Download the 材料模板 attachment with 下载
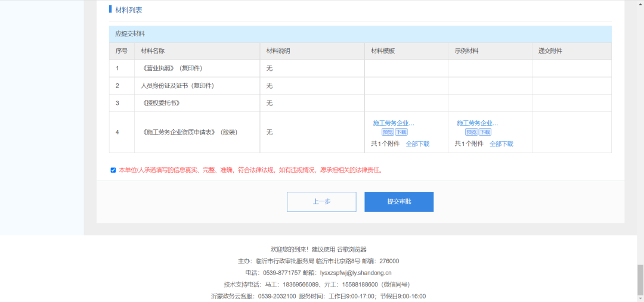The image size is (644, 302). 401,132
